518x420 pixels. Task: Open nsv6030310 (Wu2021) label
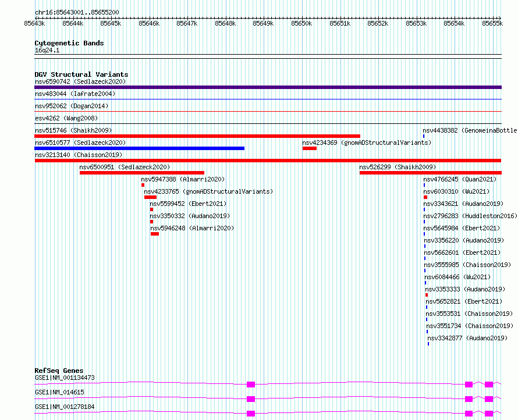[x=456, y=191]
